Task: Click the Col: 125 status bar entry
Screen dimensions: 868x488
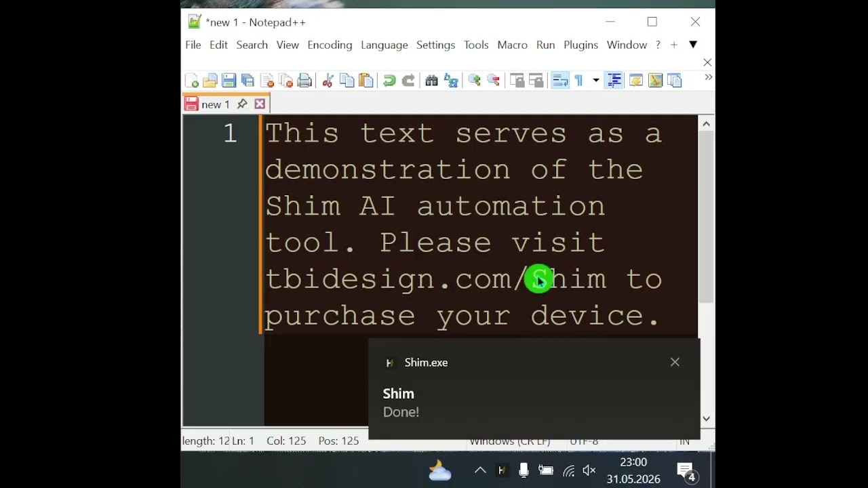Action: click(286, 441)
